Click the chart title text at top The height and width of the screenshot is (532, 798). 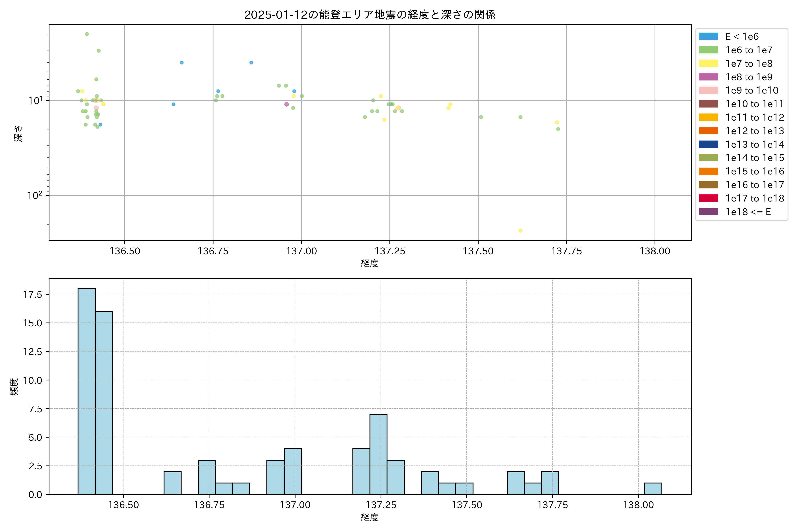point(370,15)
